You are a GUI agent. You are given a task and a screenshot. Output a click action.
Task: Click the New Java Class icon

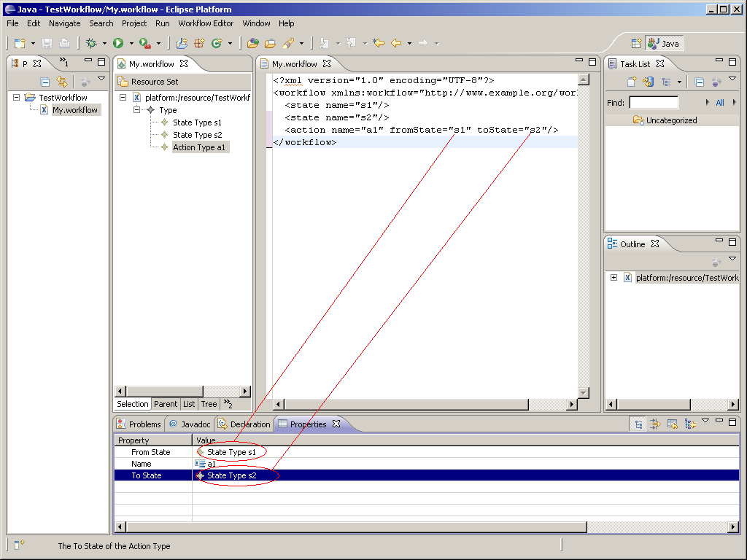[x=216, y=44]
